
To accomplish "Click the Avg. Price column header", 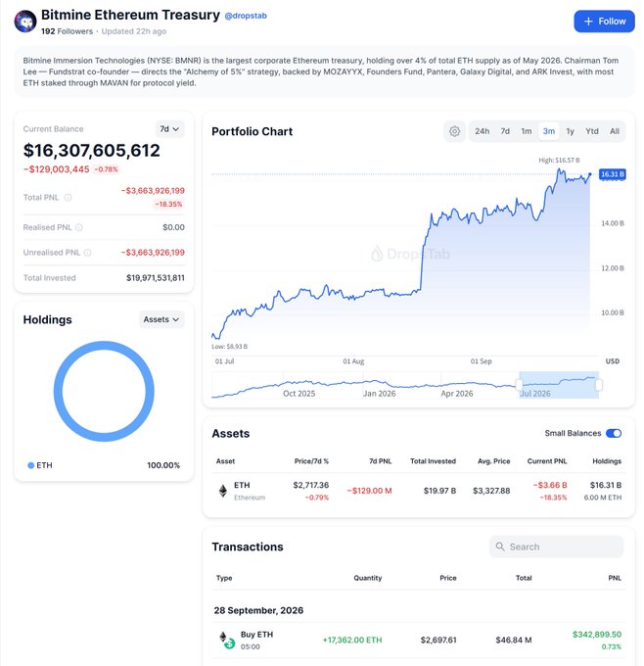I will [x=493, y=461].
